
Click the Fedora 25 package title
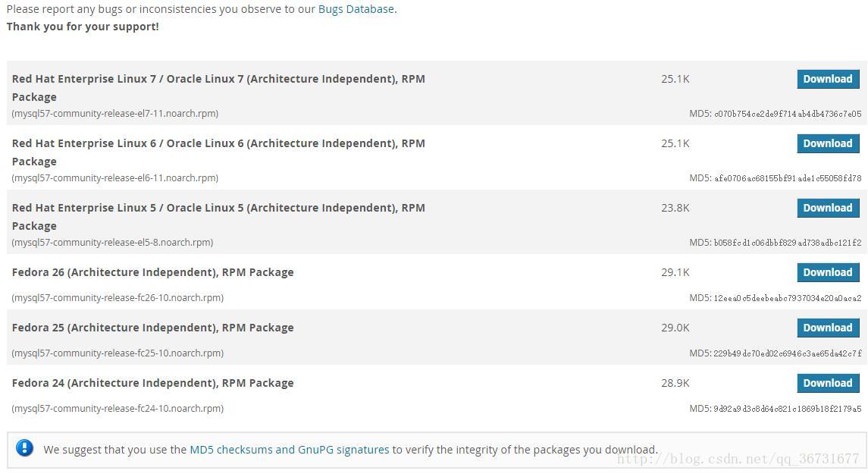click(x=152, y=328)
